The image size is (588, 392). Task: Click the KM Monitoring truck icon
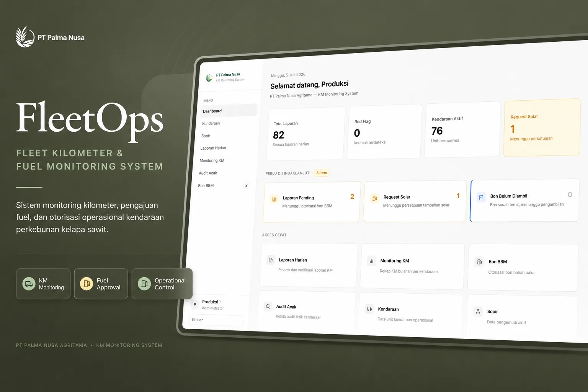29,284
